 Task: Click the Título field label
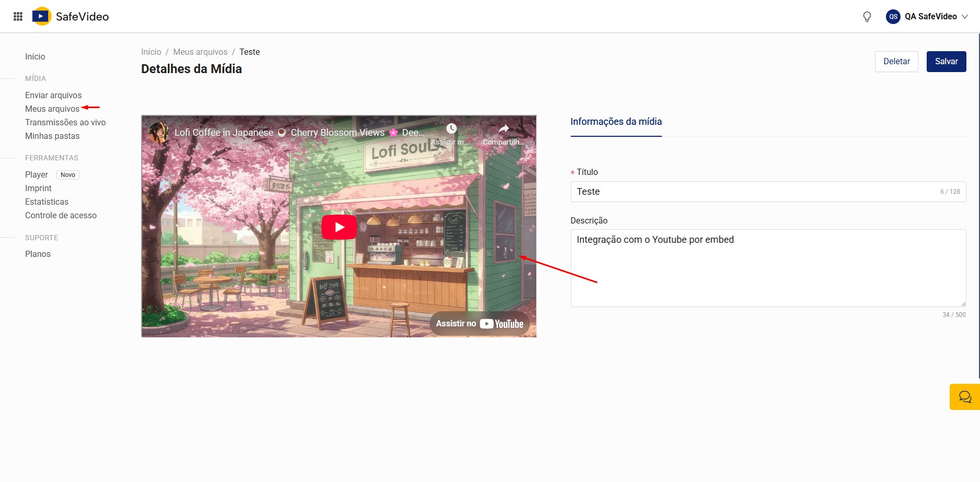(x=587, y=172)
